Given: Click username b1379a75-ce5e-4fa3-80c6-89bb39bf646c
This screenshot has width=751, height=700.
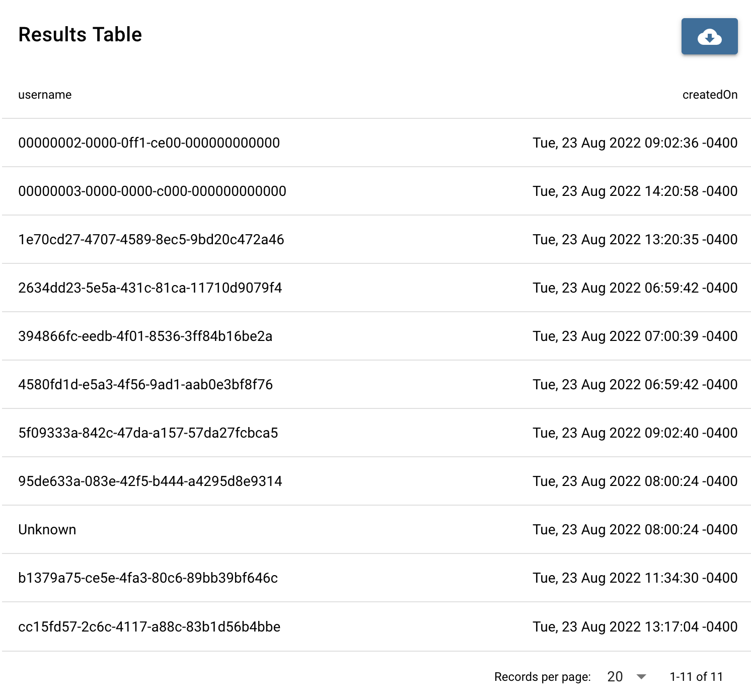Looking at the screenshot, I should (x=148, y=578).
